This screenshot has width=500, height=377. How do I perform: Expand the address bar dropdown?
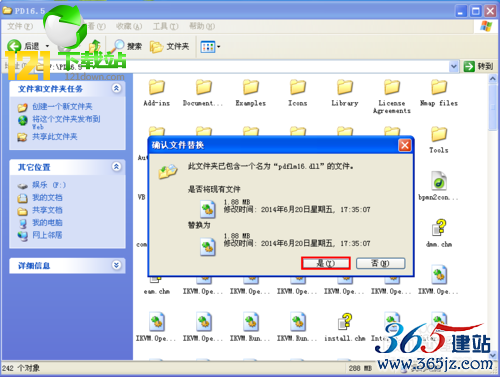coord(453,66)
